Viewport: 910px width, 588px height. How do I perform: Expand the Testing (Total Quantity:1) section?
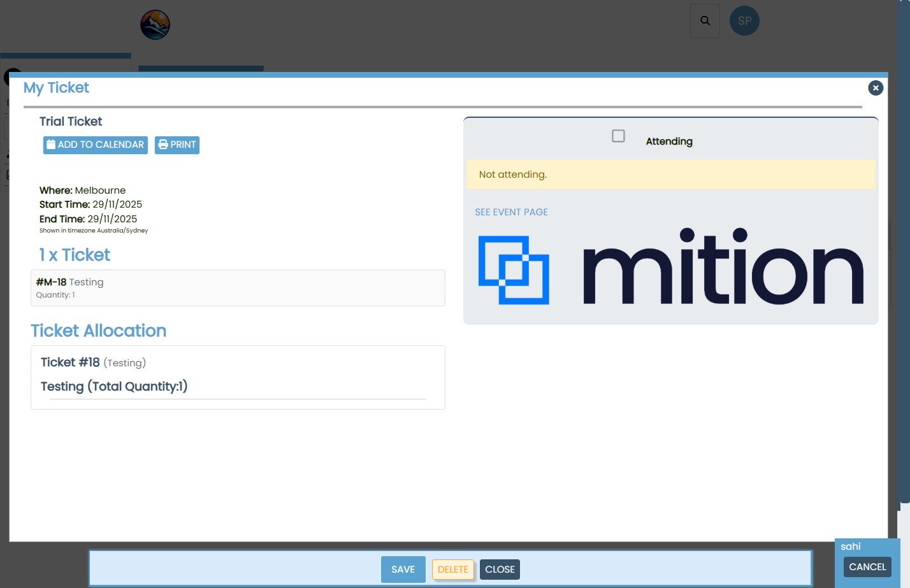(x=114, y=387)
